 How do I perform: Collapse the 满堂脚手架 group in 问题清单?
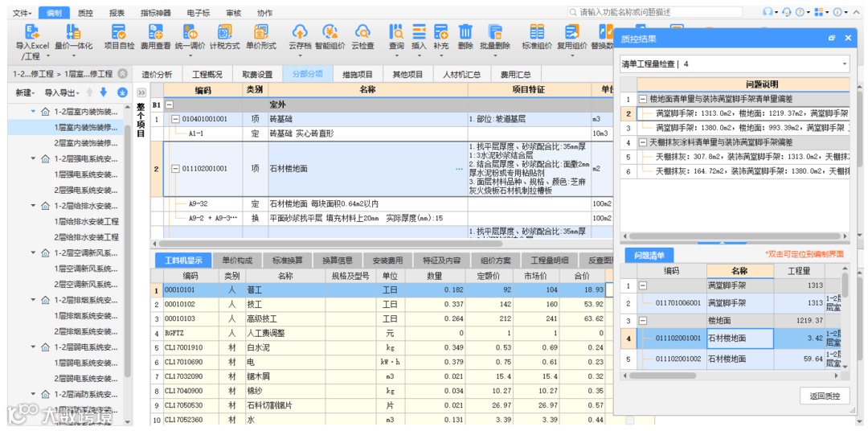click(x=643, y=286)
